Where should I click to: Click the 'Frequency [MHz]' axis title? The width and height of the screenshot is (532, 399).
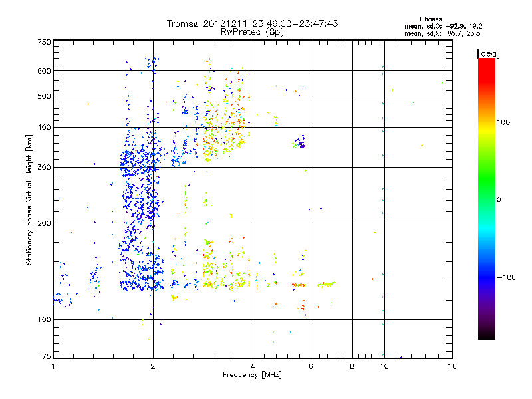(x=252, y=375)
